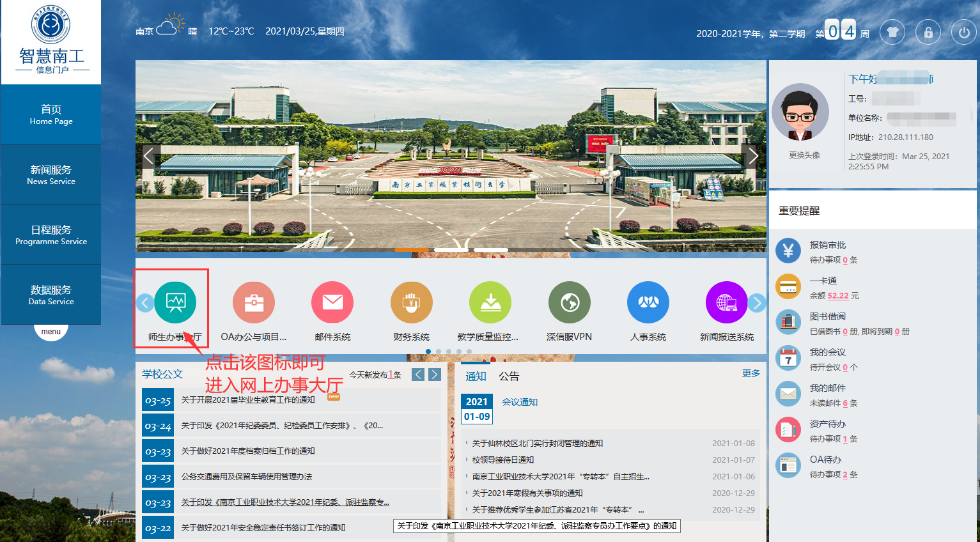Open the 师生办事大厅 service hall icon

[175, 302]
